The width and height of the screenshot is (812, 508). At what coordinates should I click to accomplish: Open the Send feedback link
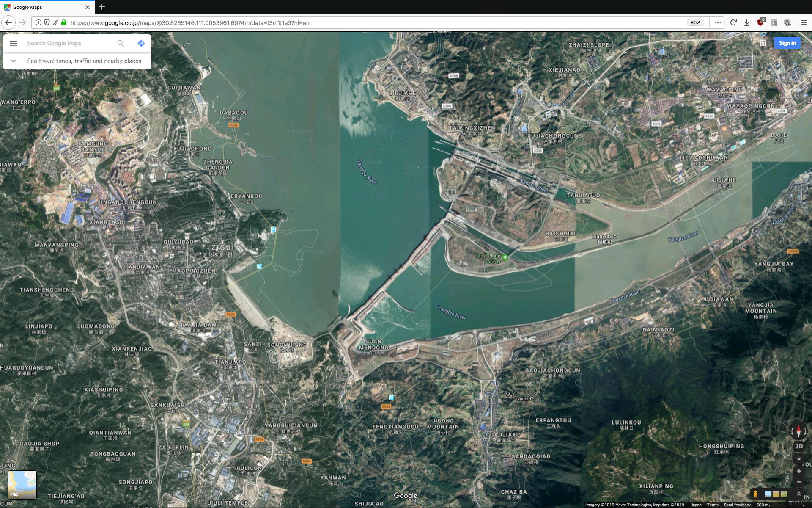click(737, 505)
